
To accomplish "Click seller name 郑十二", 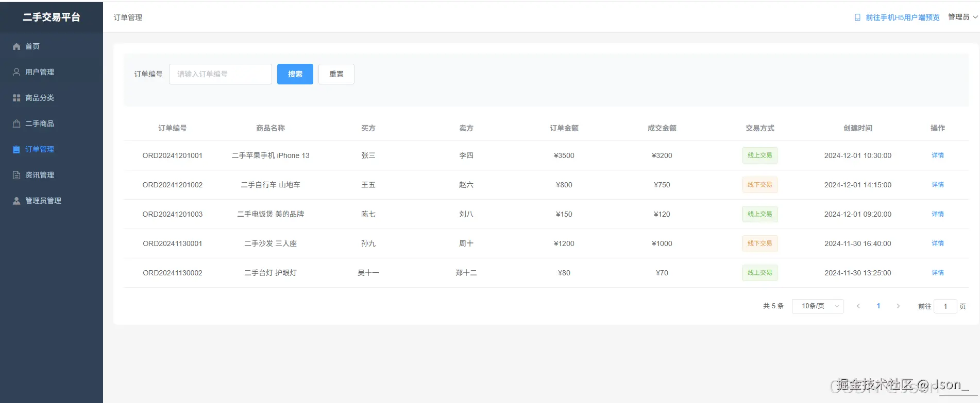I will [x=466, y=273].
